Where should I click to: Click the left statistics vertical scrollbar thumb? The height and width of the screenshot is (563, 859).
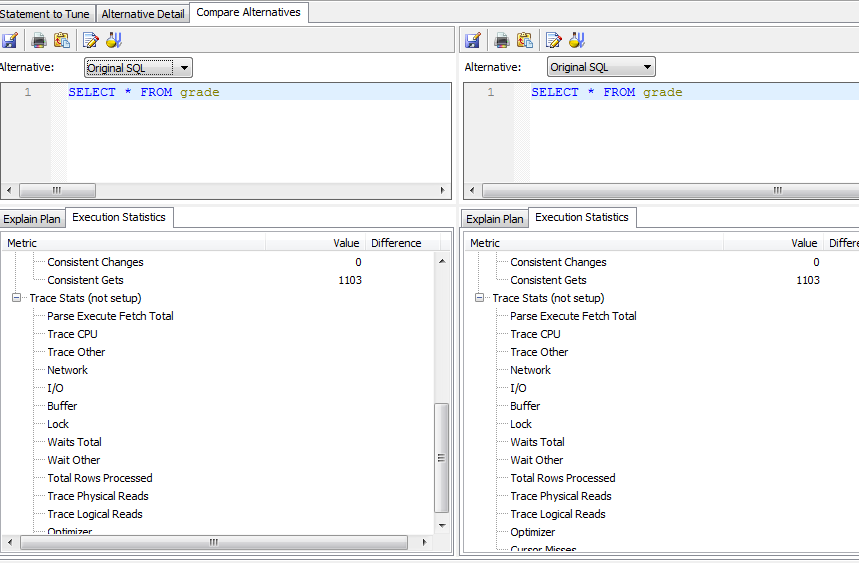(442, 457)
